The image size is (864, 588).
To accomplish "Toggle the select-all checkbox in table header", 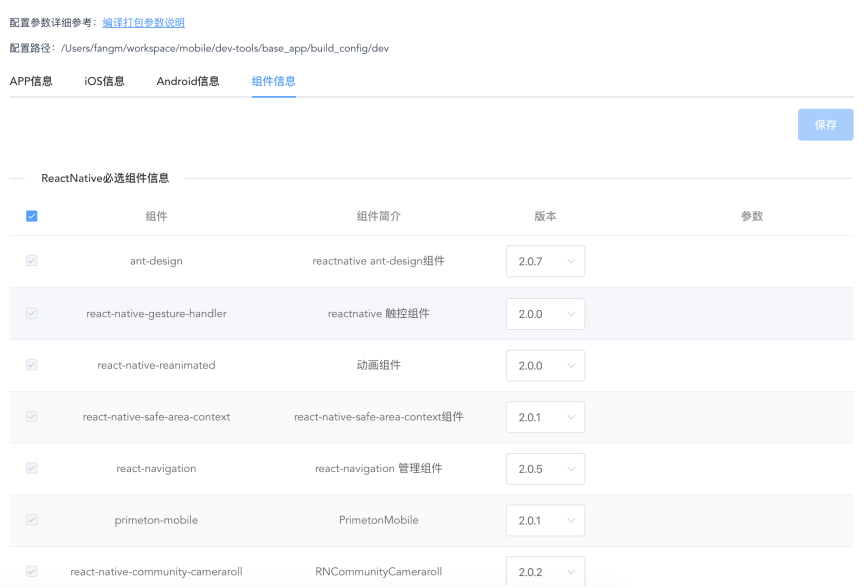I will coord(31,216).
